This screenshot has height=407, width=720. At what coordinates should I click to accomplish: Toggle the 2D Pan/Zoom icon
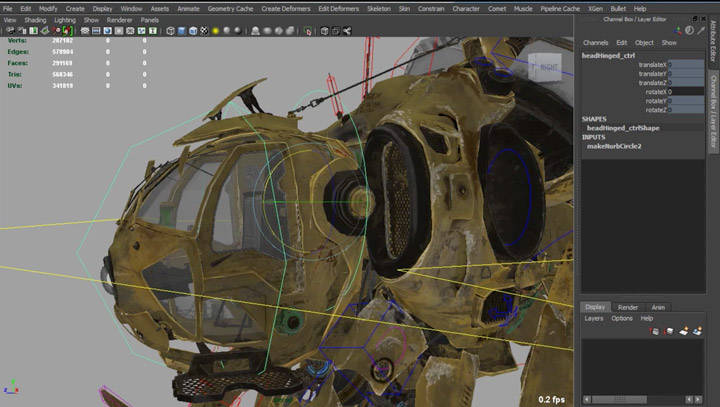56,31
